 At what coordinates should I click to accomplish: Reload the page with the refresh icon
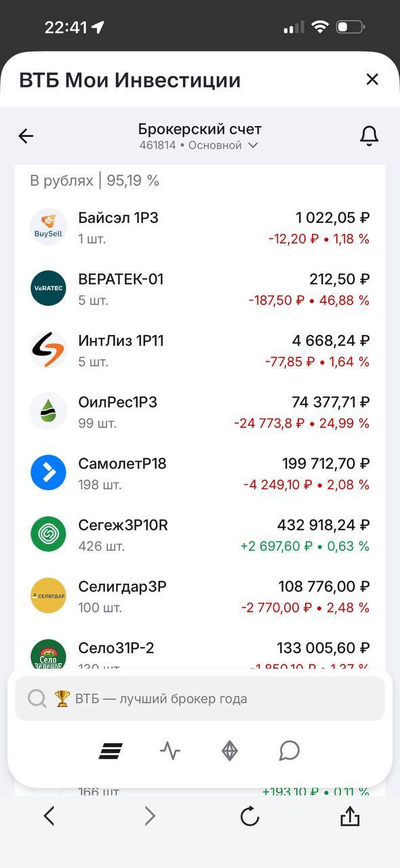(249, 816)
